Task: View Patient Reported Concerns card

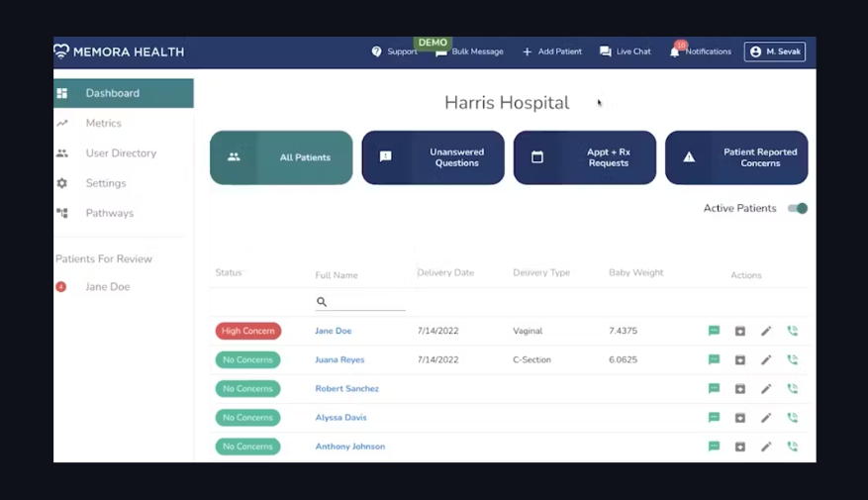Action: [x=736, y=157]
